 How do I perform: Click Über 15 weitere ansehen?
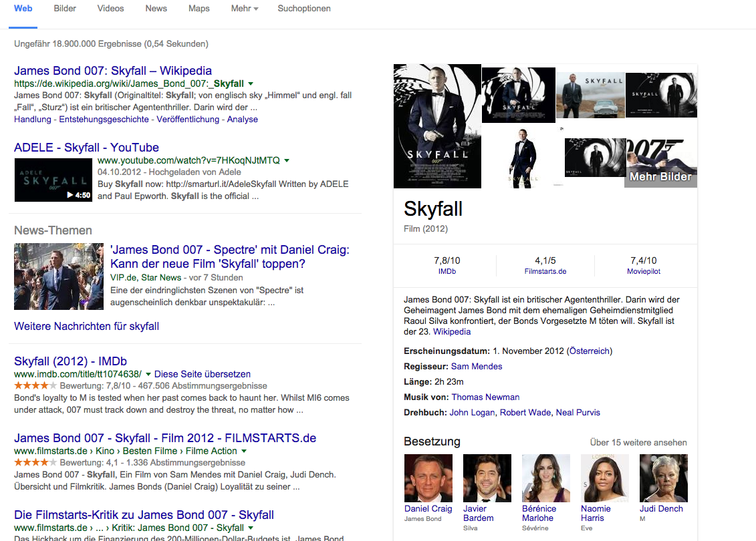(x=638, y=442)
